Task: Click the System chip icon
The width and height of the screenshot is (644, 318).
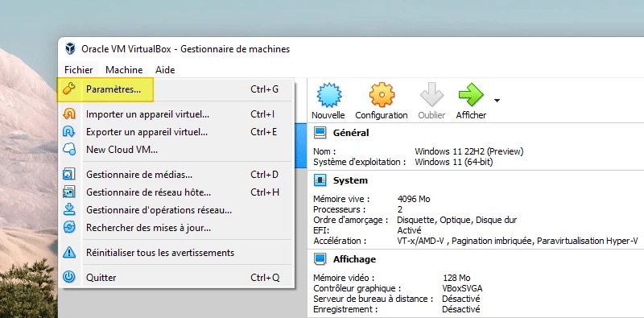Action: coord(320,180)
